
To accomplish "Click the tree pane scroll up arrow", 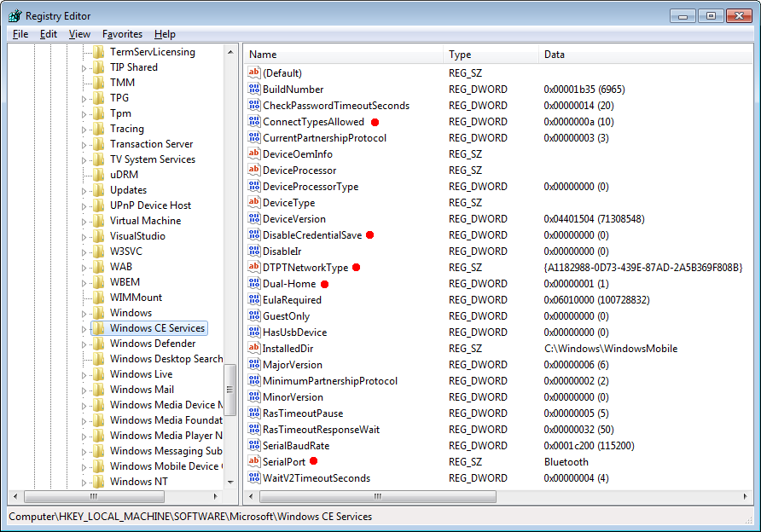I will pos(230,52).
